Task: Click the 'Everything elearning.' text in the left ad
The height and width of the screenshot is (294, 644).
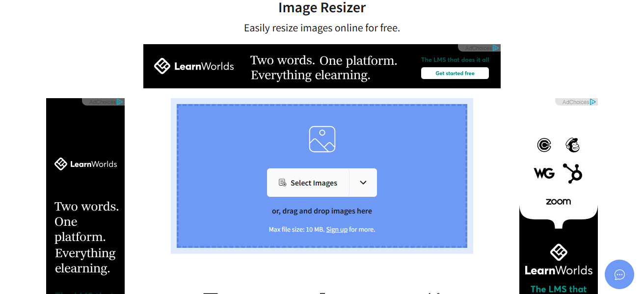Action: 85,261
